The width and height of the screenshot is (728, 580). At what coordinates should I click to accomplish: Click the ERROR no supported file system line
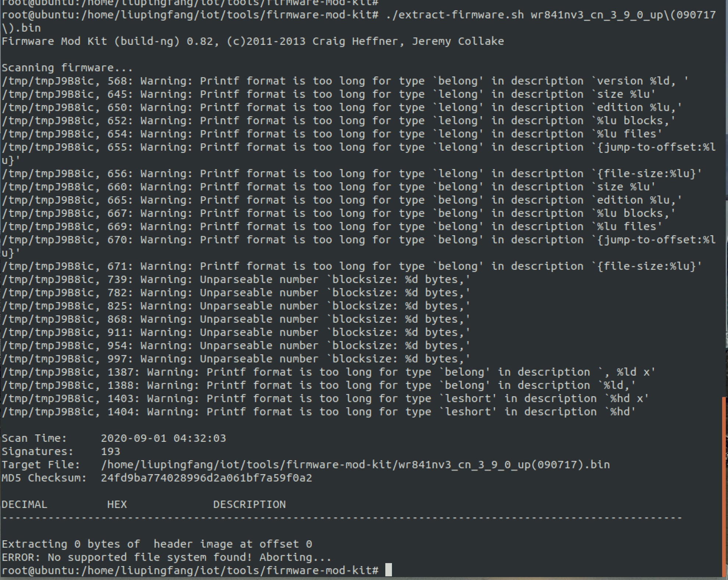pos(167,557)
